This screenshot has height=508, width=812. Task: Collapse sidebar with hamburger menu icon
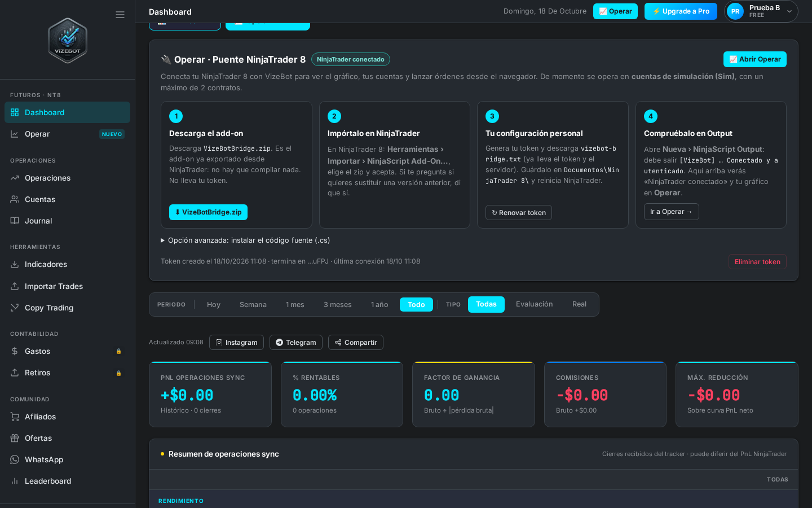click(120, 15)
